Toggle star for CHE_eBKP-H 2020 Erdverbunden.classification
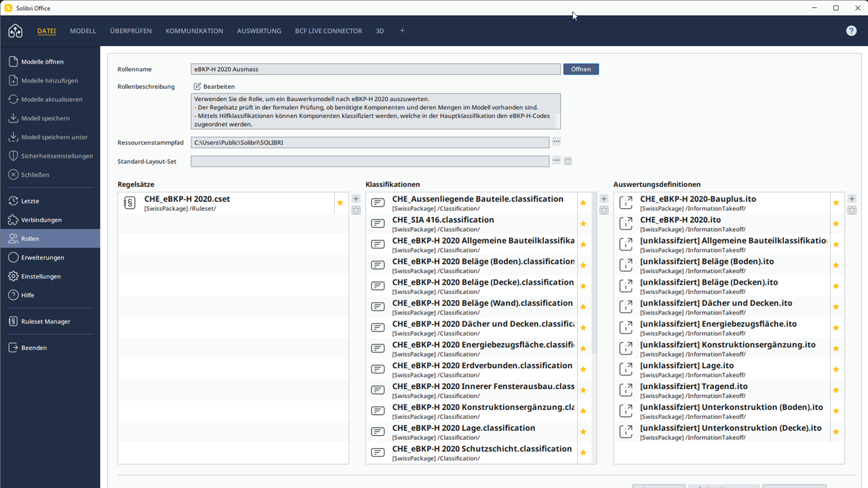Viewport: 868px width, 488px height. [x=583, y=369]
